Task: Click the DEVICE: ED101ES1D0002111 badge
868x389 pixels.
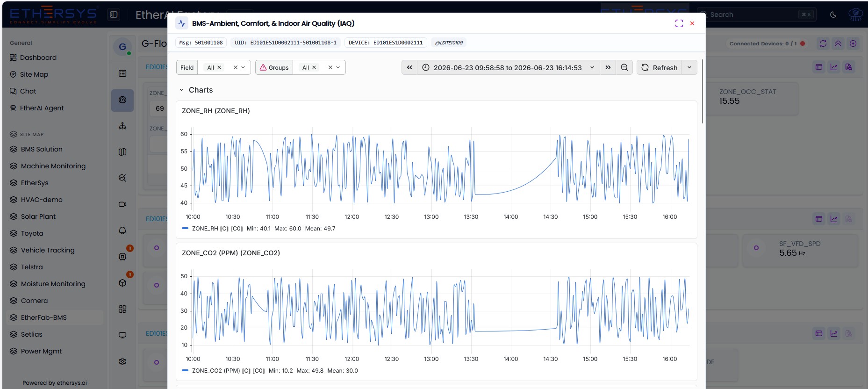Action: [x=386, y=43]
